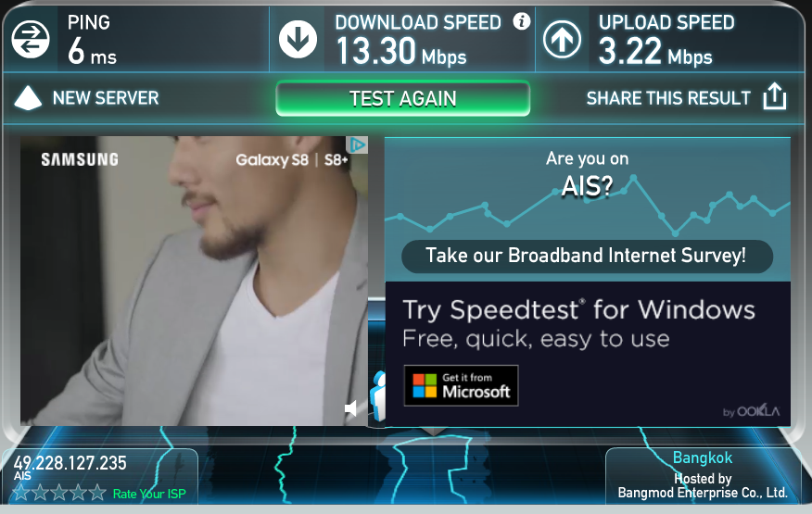Rate ISP with third star
Image resolution: width=812 pixels, height=514 pixels.
tap(59, 493)
